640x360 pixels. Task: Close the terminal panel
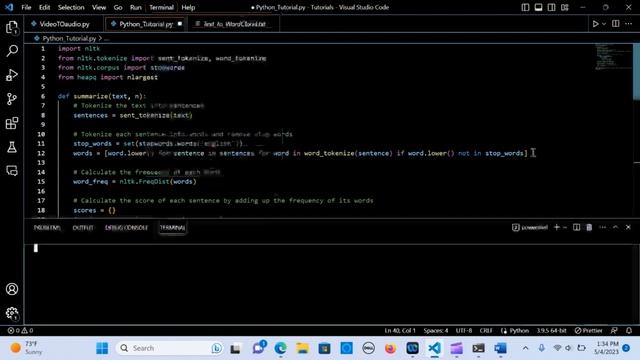(x=628, y=227)
